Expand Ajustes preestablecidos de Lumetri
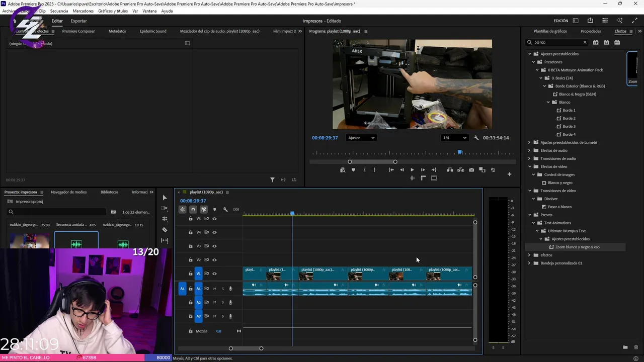Screen dimensions: 644x362 tap(529, 142)
